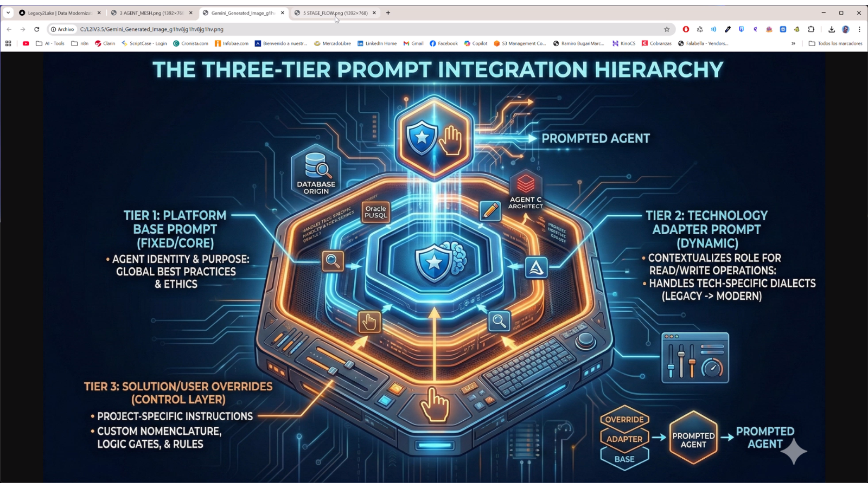Open the Downloads icon in the toolbar
The image size is (868, 488).
pos(832,29)
